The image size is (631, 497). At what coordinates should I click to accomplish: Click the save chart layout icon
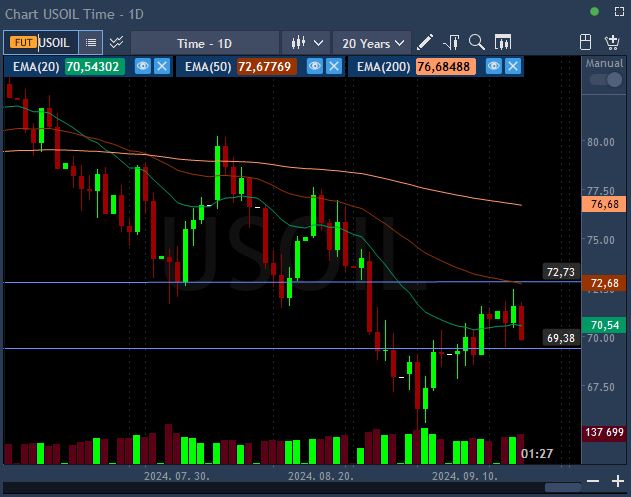pos(586,42)
